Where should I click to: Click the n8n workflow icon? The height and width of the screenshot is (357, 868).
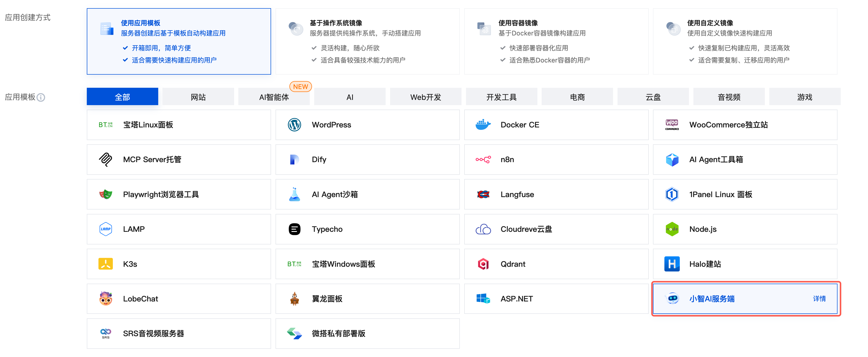pos(483,160)
